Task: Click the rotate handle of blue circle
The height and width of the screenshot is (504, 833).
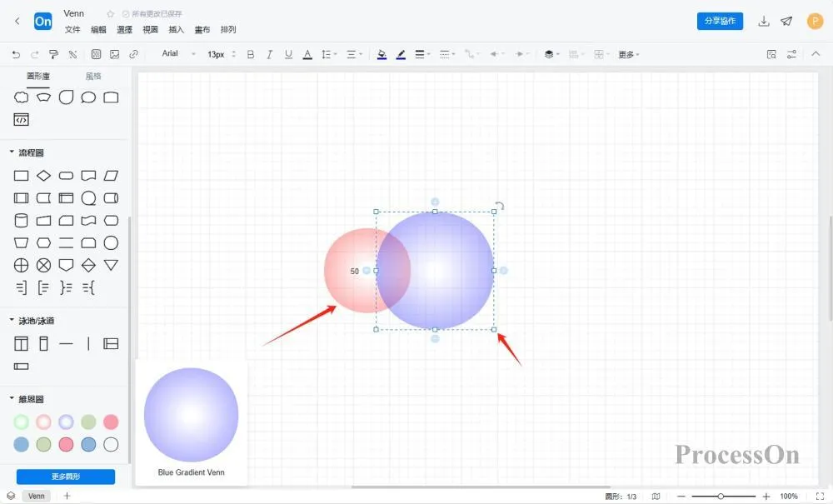Action: coord(499,206)
